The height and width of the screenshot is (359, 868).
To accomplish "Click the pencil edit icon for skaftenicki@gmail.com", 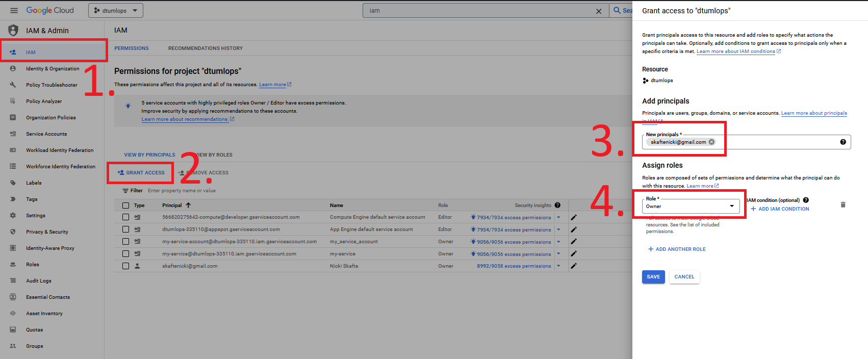I will 574,266.
